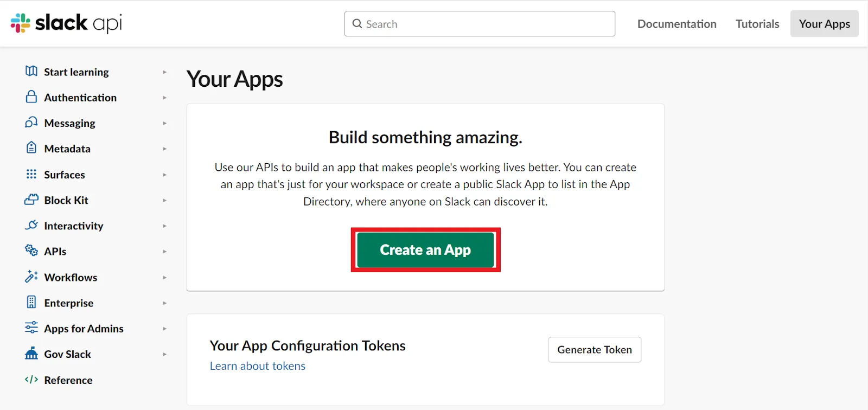Select Enterprise in sidebar
This screenshot has width=868, height=410.
(69, 303)
